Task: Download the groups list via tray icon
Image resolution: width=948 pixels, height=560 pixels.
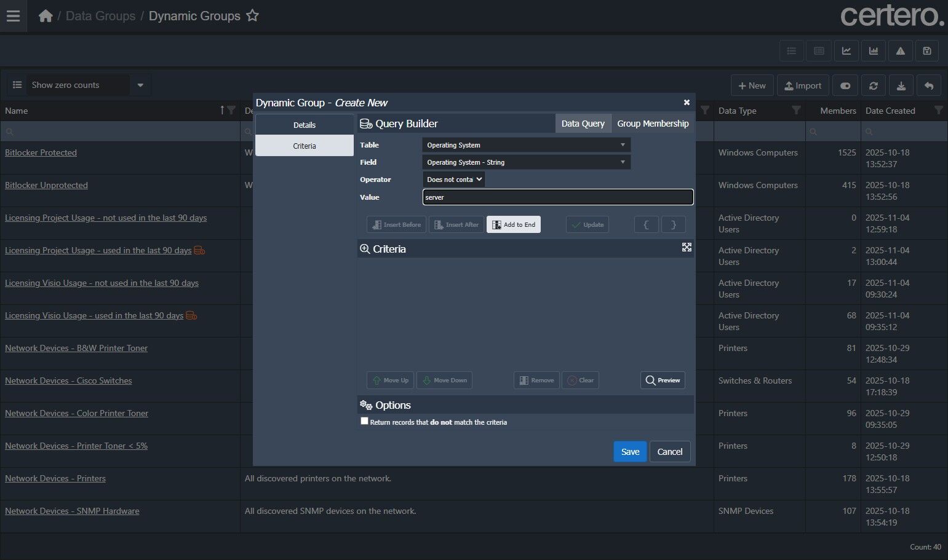Action: click(901, 86)
